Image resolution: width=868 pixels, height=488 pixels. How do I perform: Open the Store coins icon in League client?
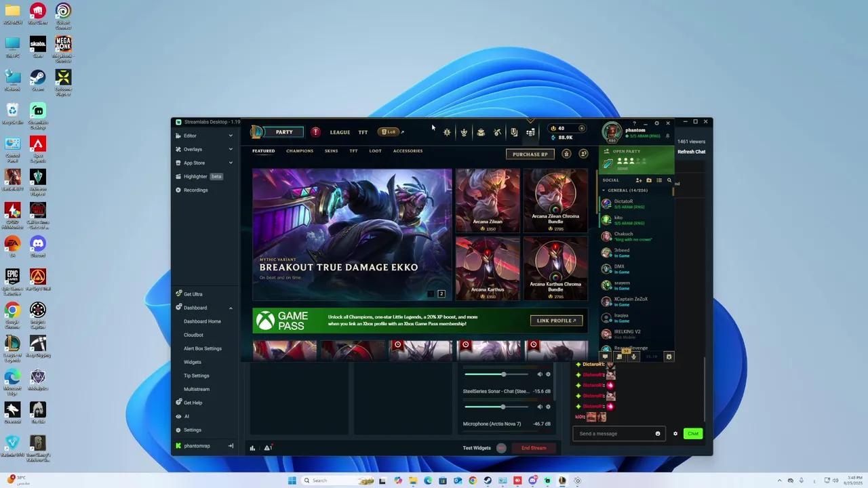tap(531, 132)
